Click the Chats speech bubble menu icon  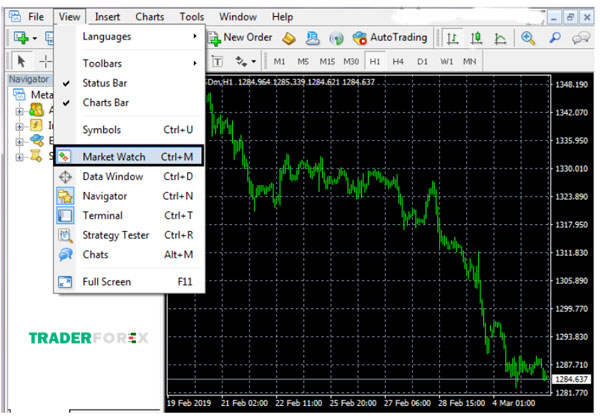65,254
